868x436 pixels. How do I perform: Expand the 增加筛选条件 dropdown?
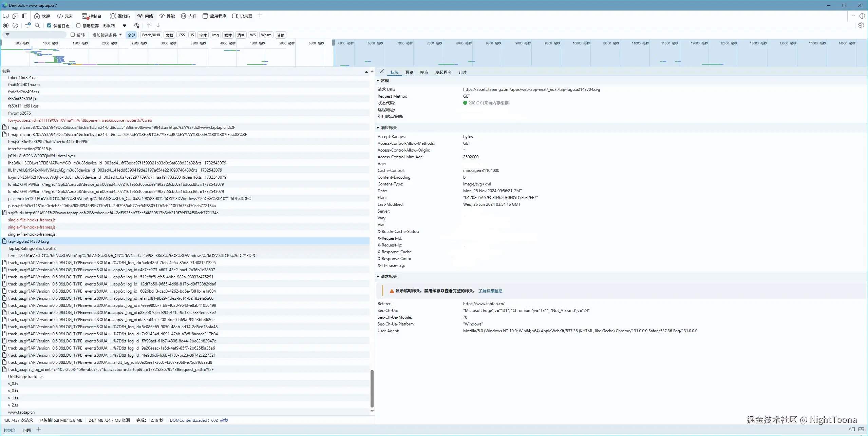107,35
